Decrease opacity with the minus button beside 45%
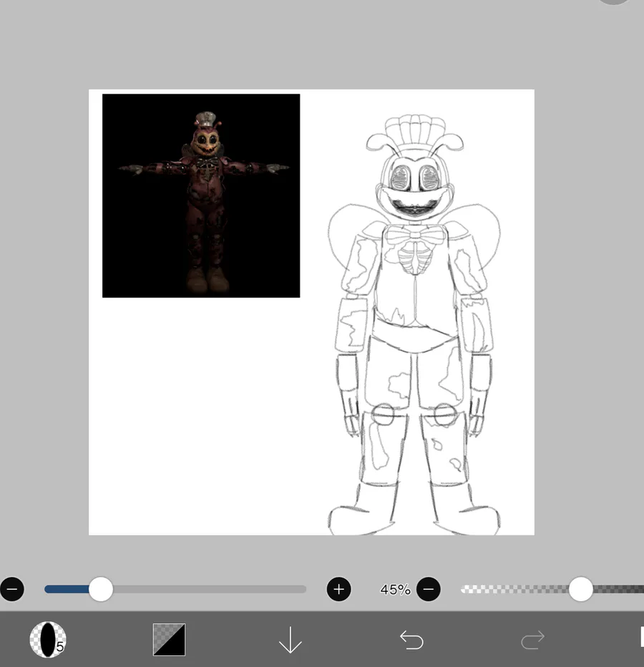Image resolution: width=644 pixels, height=667 pixels. point(429,589)
